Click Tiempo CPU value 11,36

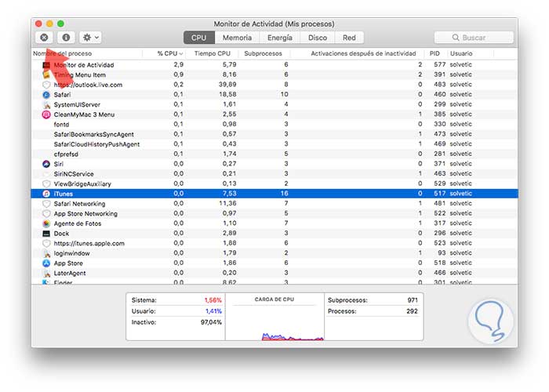[x=227, y=203]
